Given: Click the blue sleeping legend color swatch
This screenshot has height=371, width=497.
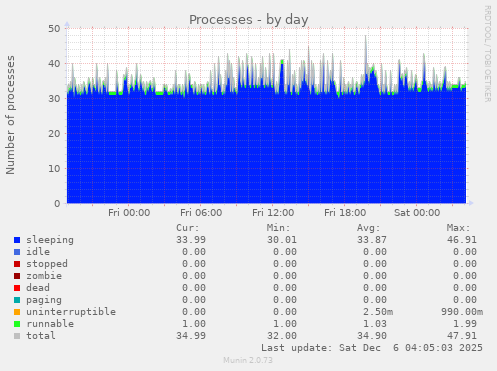Looking at the screenshot, I should tap(17, 240).
